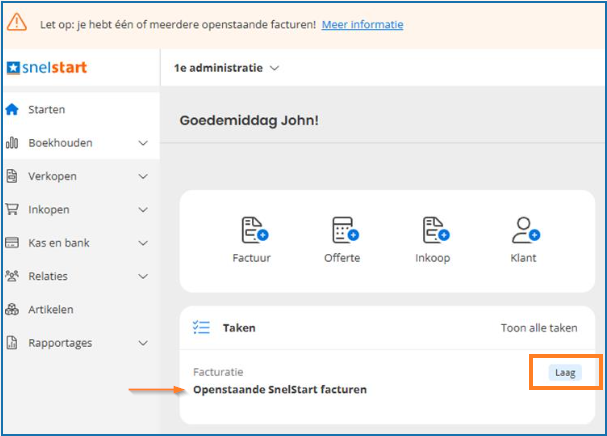
Task: Click the Taken checklist icon
Action: (x=201, y=327)
